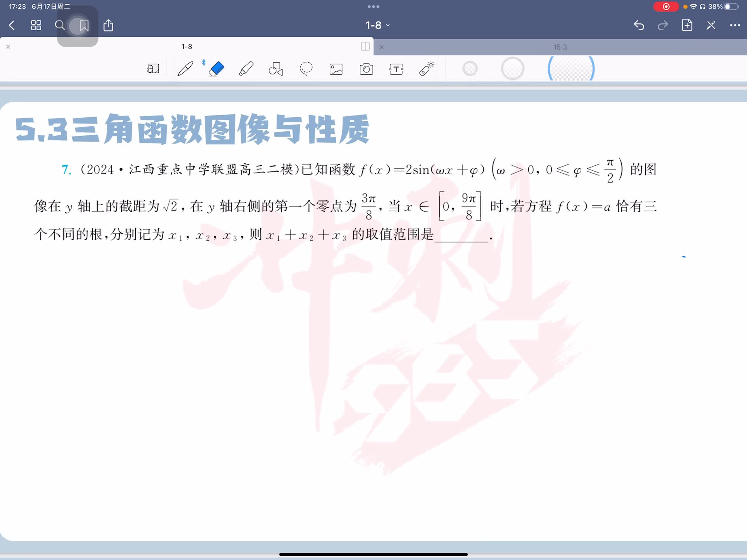747x560 pixels.
Task: Toggle the zoom window tool
Action: [153, 69]
